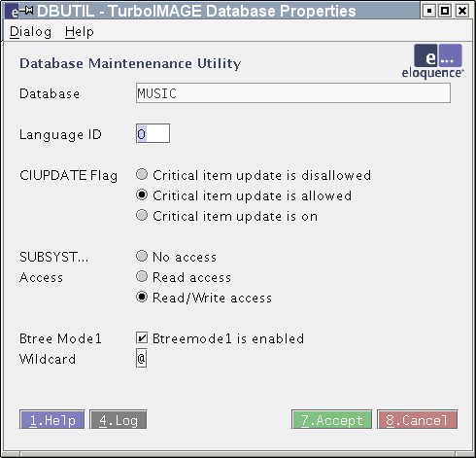This screenshot has width=476, height=458.
Task: Click the eloquence logo icon
Action: click(432, 61)
